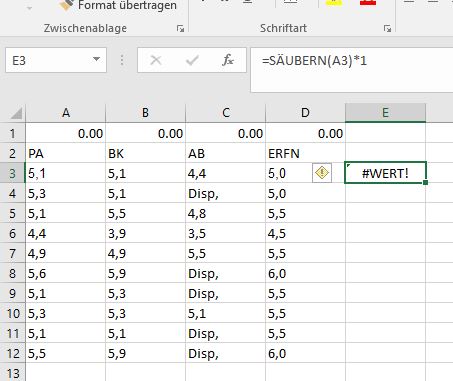Click the error warning icon beside D3
This screenshot has width=453, height=381.
[322, 173]
